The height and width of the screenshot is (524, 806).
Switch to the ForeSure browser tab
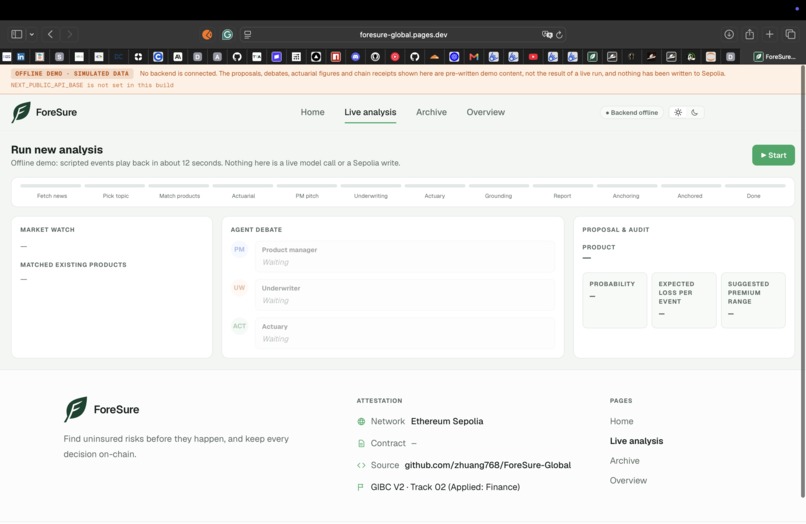pyautogui.click(x=775, y=57)
